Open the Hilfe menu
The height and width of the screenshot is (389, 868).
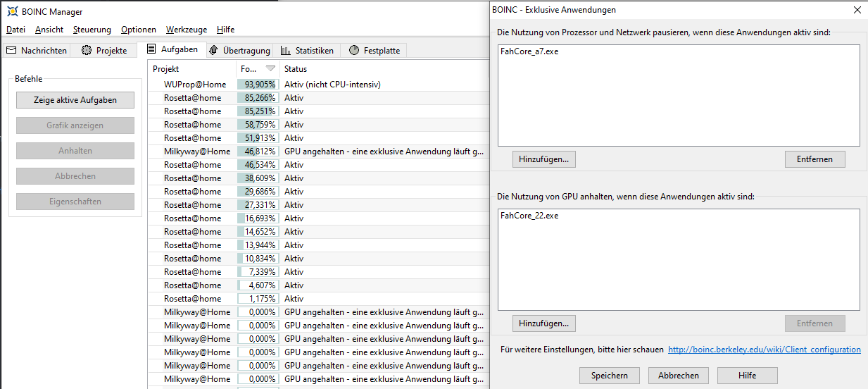tap(226, 30)
